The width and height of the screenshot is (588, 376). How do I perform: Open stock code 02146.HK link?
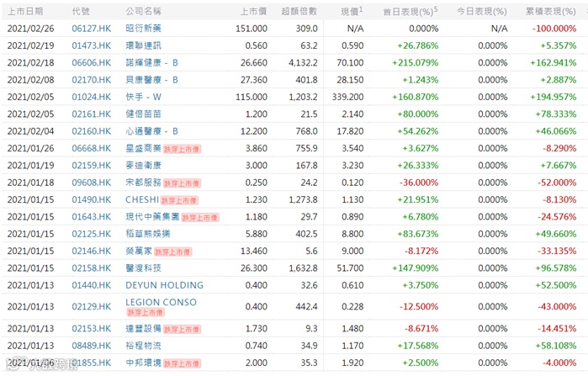91,252
